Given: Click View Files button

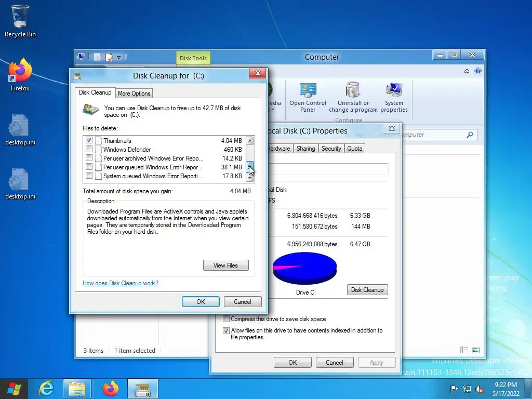Looking at the screenshot, I should [x=226, y=265].
